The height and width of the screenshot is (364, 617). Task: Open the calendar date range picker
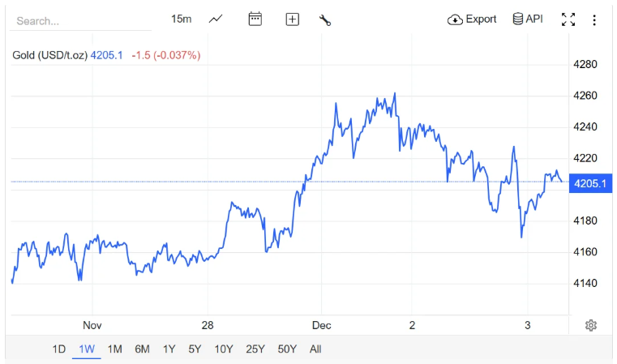tap(255, 19)
